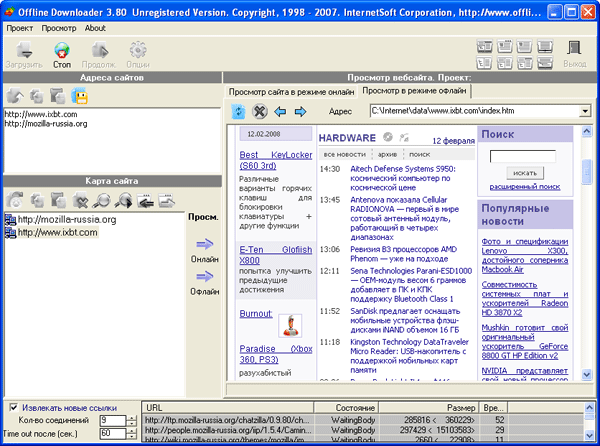Select http://mozilla-russia.org in the site map
600x446 pixels.
coord(67,220)
